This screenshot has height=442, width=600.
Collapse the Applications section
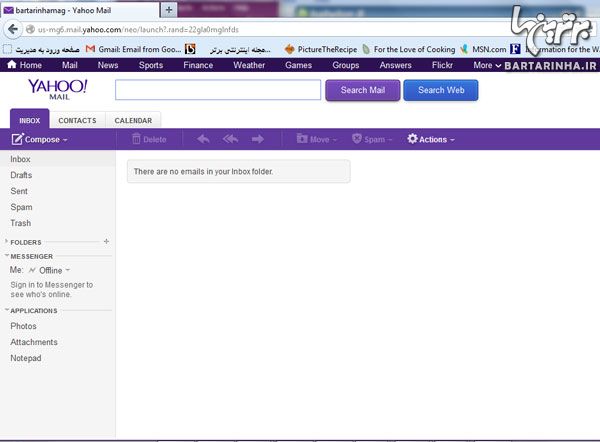tap(7, 311)
